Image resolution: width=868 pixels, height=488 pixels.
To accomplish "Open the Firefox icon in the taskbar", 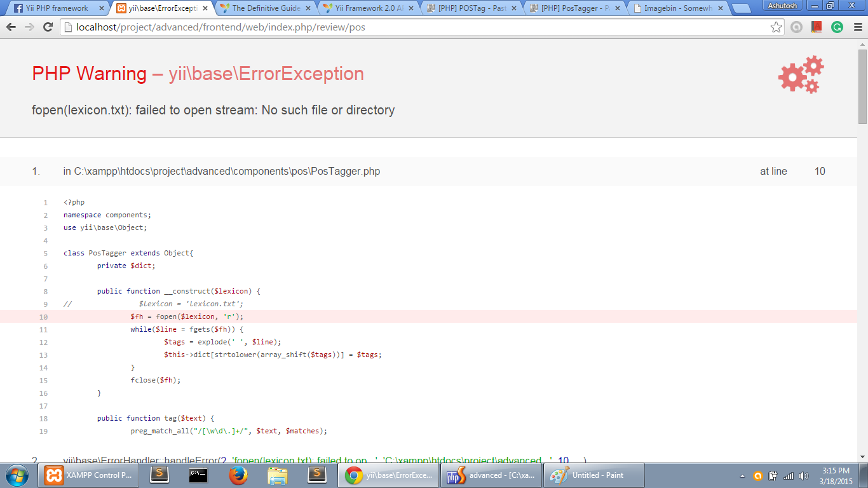I will [238, 475].
